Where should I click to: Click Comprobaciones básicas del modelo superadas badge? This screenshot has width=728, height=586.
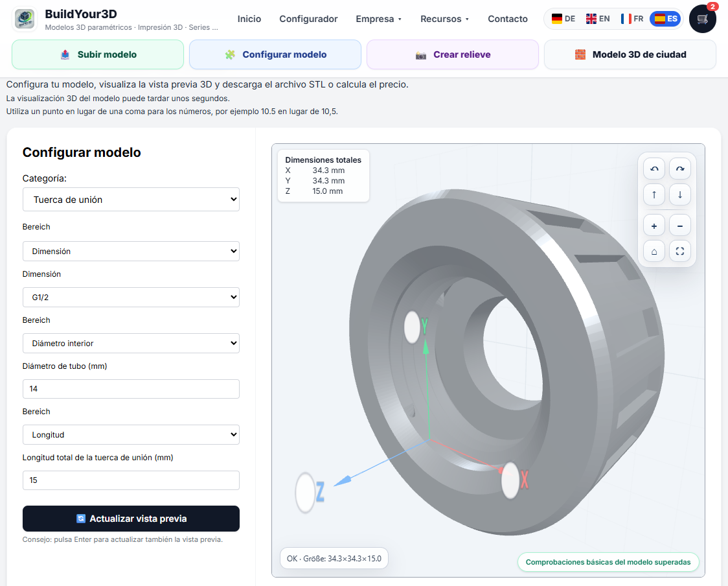(x=608, y=562)
